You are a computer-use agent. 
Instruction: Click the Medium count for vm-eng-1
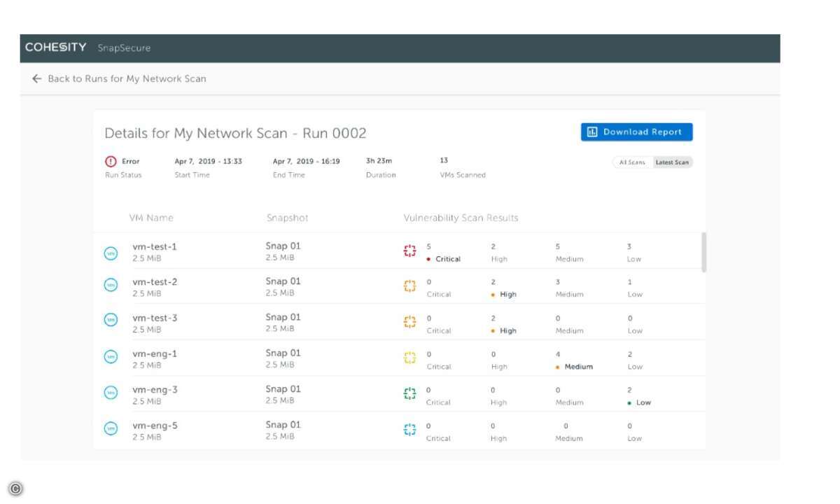[x=558, y=354]
